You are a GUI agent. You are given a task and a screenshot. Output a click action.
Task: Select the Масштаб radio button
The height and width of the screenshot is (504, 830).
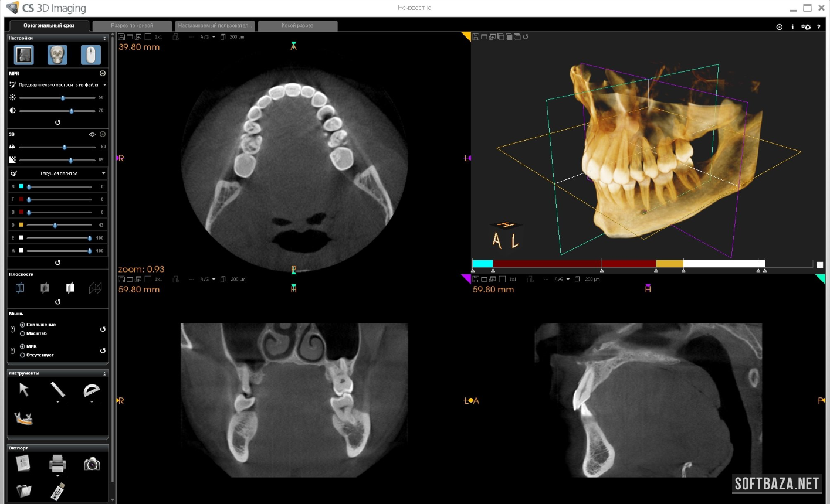coord(23,333)
